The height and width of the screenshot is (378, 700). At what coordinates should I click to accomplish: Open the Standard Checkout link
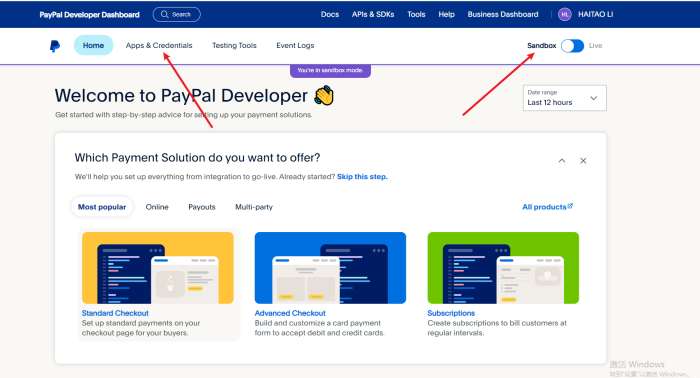(115, 313)
